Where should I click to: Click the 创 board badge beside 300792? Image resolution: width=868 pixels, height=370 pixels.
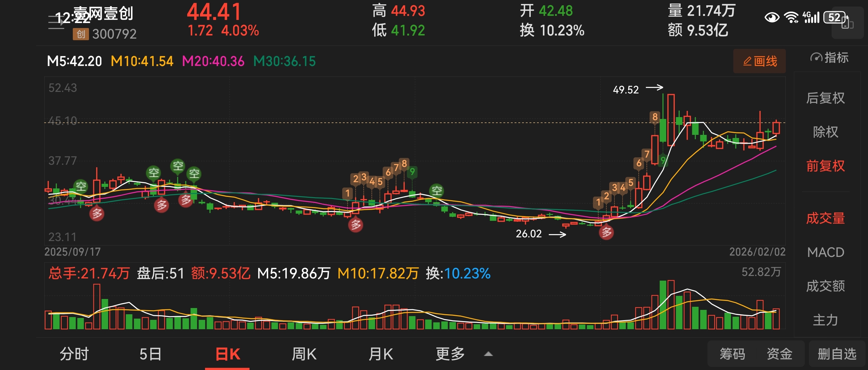[81, 34]
